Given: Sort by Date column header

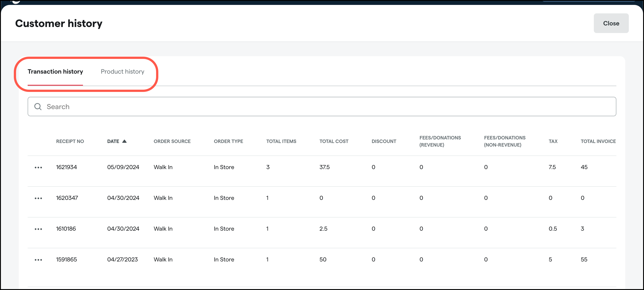Looking at the screenshot, I should click(x=113, y=141).
